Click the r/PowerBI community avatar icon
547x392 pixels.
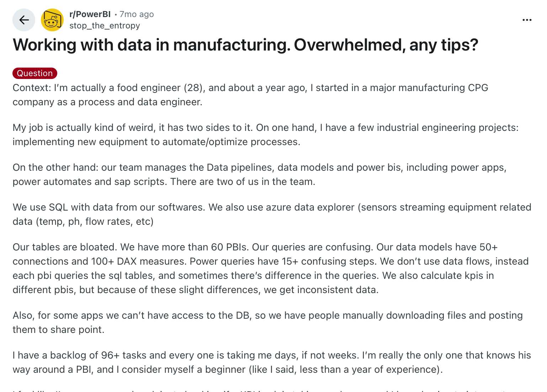coord(52,20)
